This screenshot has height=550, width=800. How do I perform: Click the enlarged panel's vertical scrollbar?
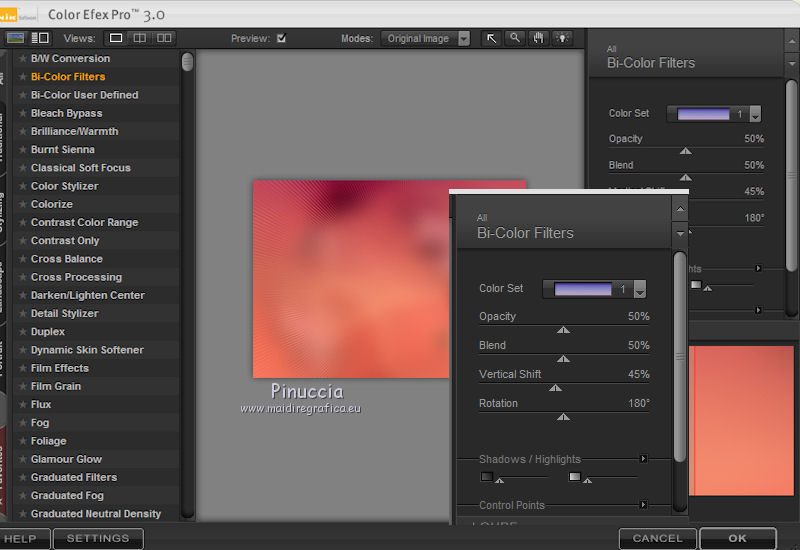coord(680,357)
